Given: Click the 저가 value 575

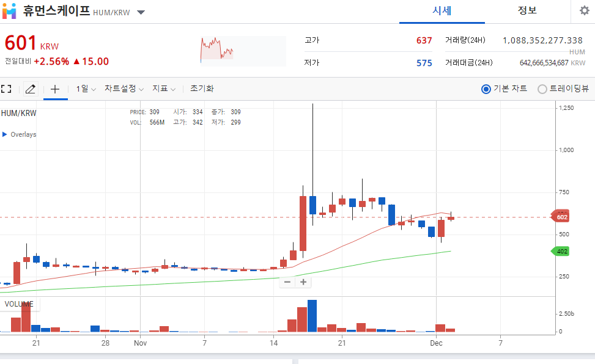Looking at the screenshot, I should [x=424, y=63].
